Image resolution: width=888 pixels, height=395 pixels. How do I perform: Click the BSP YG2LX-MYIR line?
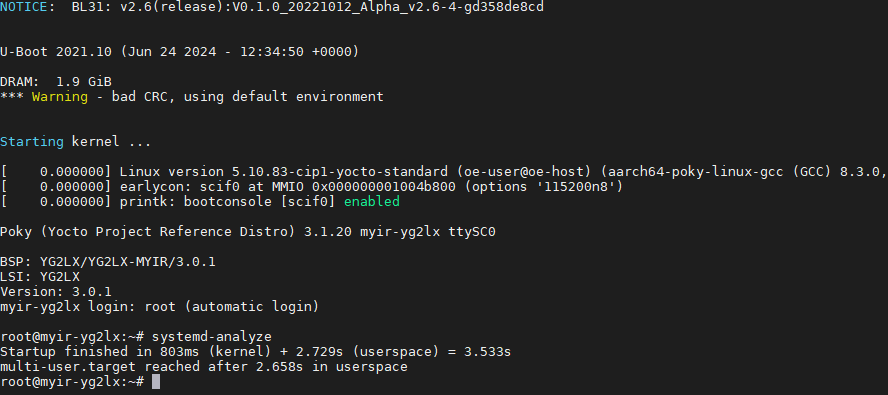(108, 262)
